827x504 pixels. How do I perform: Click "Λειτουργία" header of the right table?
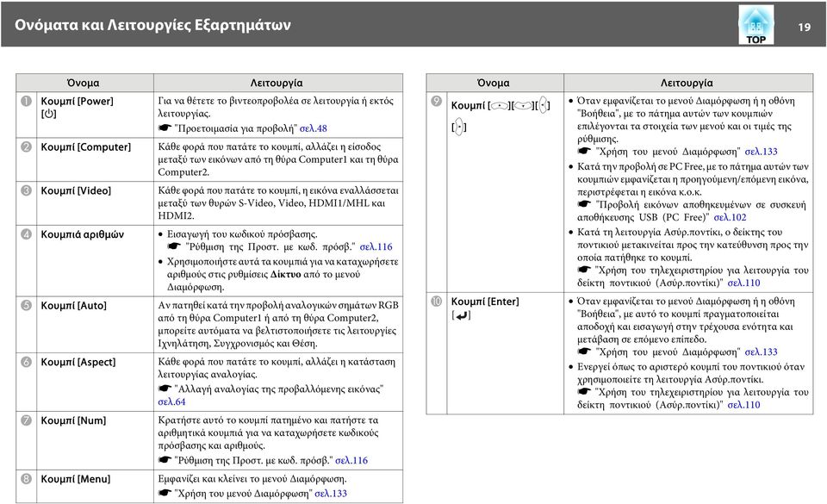[x=687, y=83]
